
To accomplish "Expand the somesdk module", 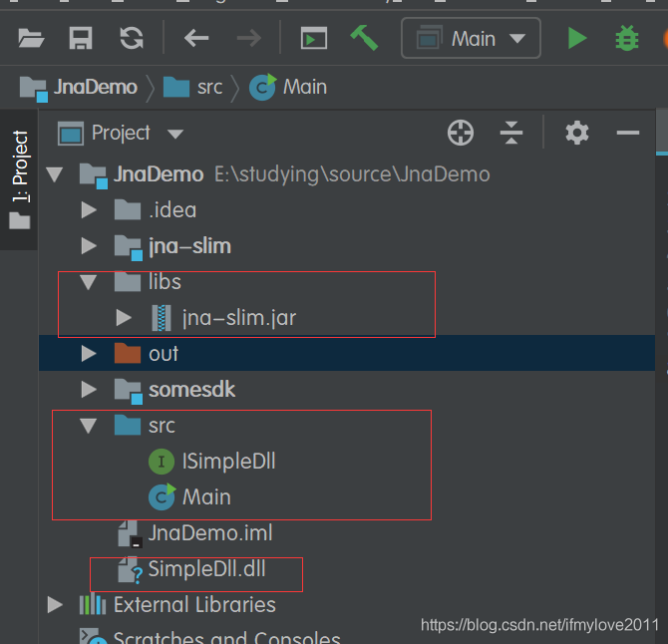I will (x=89, y=390).
